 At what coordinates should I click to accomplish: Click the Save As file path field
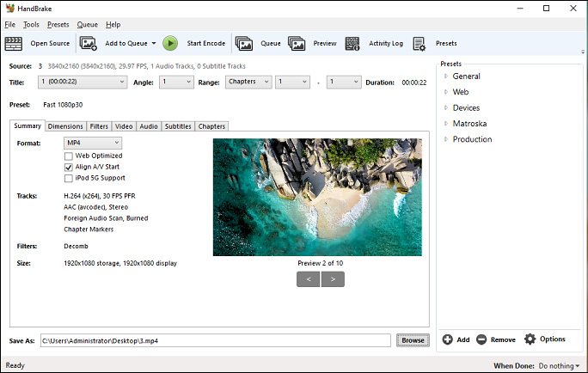[x=216, y=340]
